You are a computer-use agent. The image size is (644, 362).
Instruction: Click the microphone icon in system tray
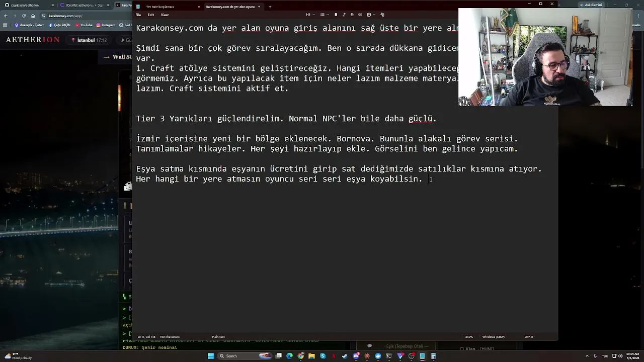[x=595, y=356]
